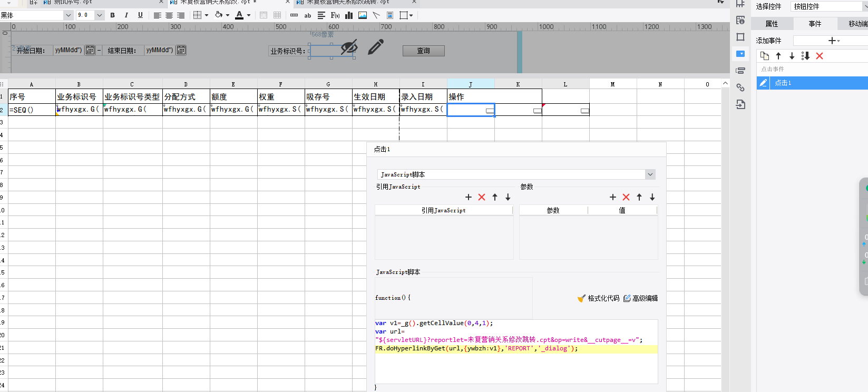This screenshot has width=868, height=392.
Task: Insert an image into the cell
Action: click(x=363, y=15)
